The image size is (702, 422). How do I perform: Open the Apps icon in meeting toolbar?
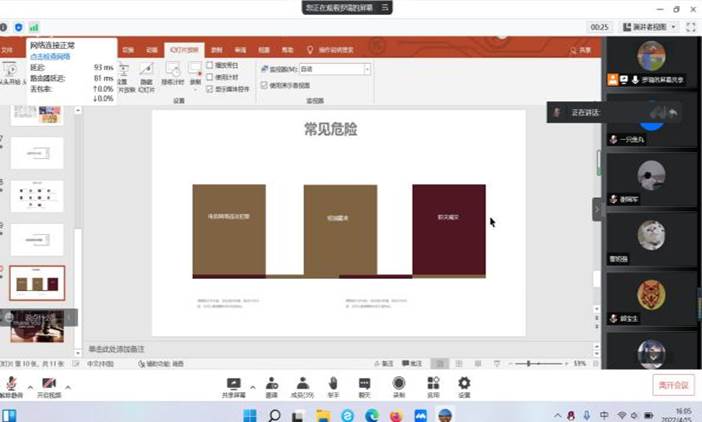click(x=432, y=384)
